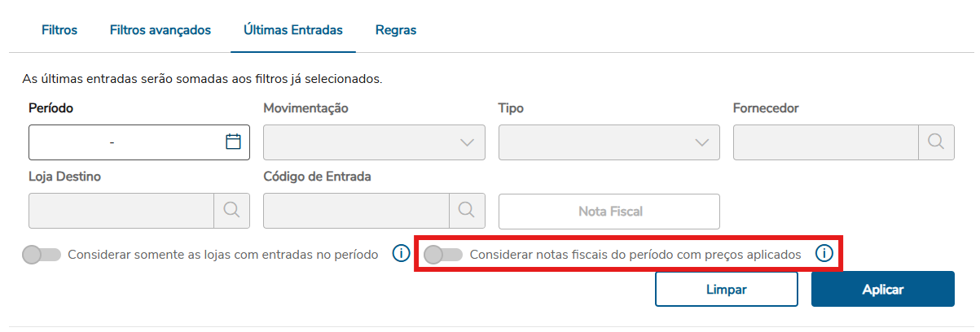The image size is (980, 332).
Task: Focus the Período date range field
Action: click(122, 142)
